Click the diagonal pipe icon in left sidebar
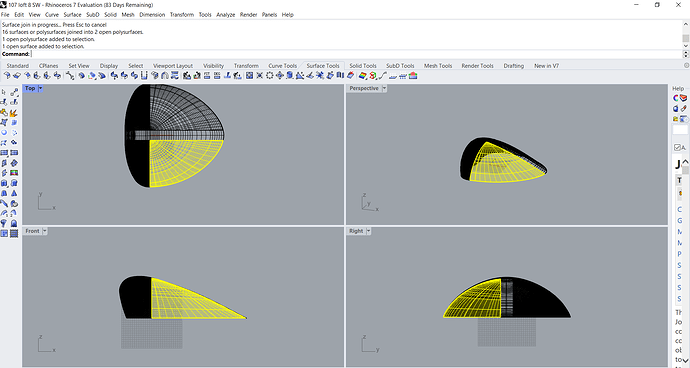The height and width of the screenshot is (368, 690). click(x=4, y=203)
